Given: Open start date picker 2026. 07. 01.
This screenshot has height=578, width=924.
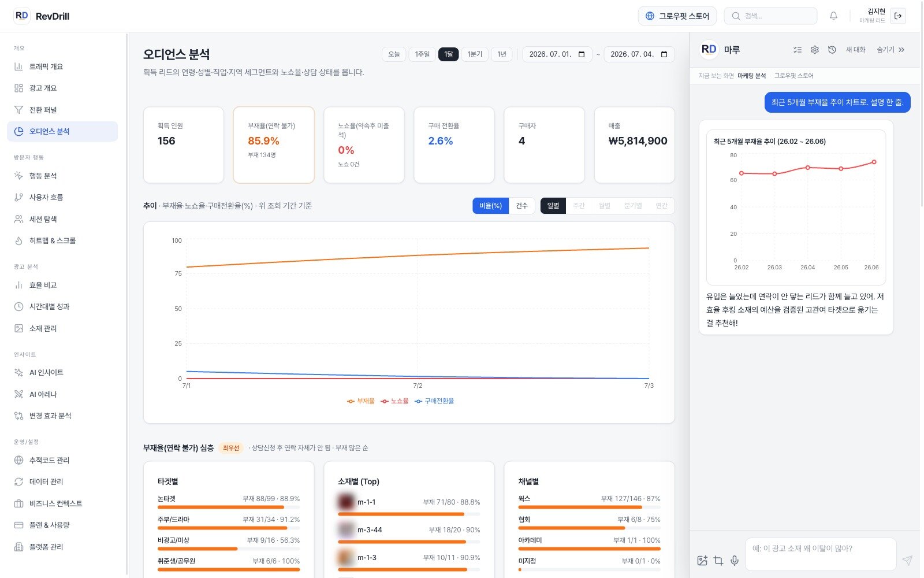Looking at the screenshot, I should point(557,54).
